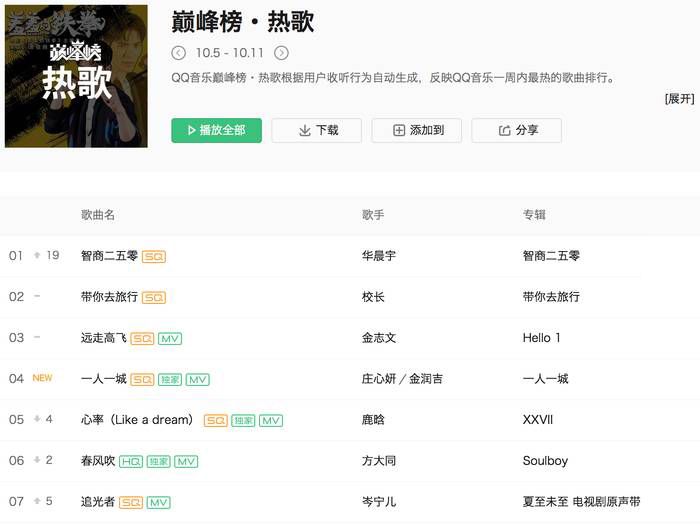The image size is (700, 525).
Task: Open the MV of 春风吹
Action: [x=186, y=462]
